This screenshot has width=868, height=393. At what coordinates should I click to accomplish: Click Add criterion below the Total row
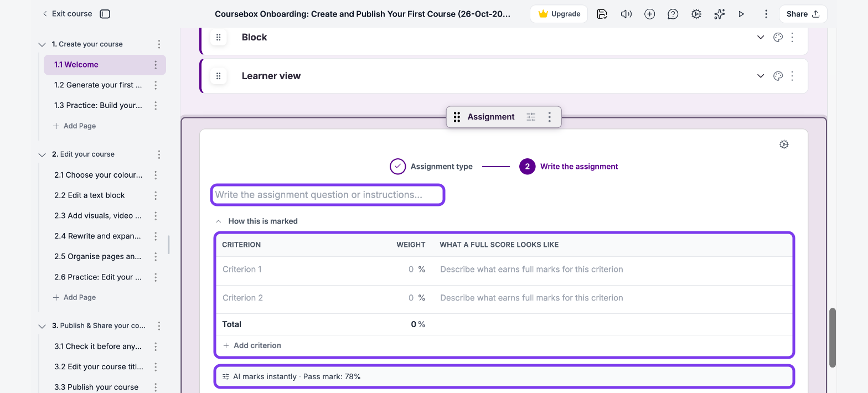click(252, 345)
